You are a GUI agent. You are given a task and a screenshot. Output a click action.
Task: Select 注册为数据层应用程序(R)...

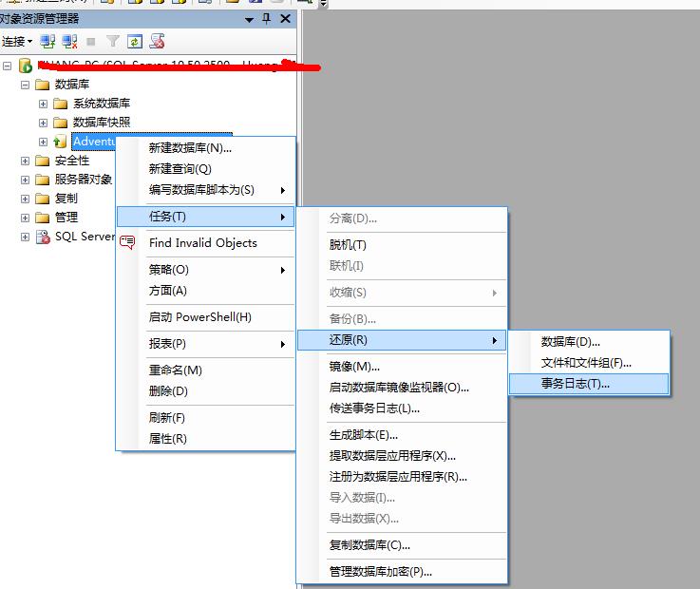pos(402,477)
